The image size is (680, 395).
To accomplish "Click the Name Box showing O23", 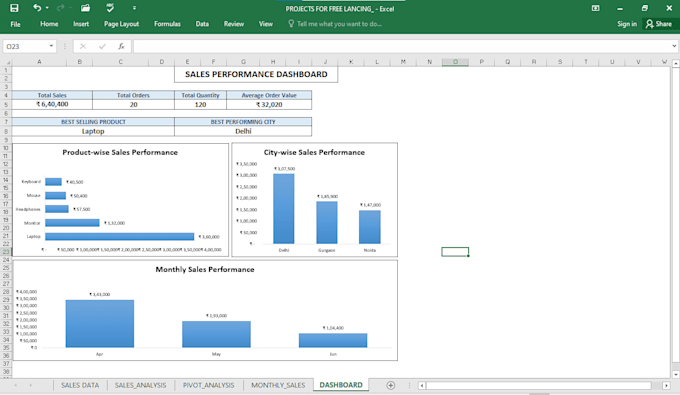I will click(x=25, y=46).
